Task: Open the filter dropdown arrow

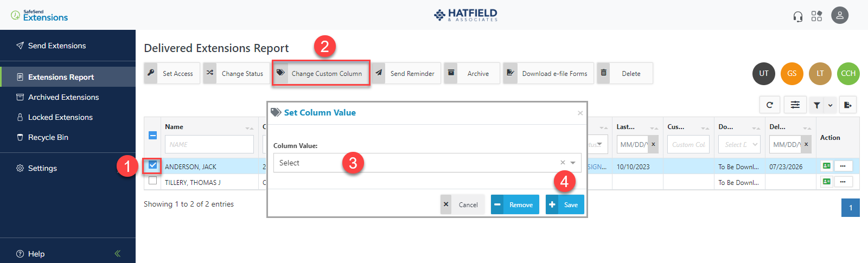Action: tap(830, 105)
